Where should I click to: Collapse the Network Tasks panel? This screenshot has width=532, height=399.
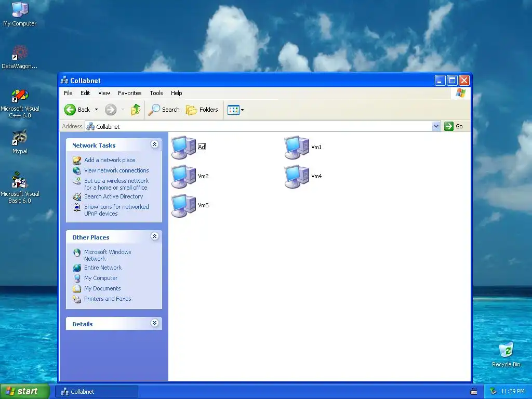[154, 144]
